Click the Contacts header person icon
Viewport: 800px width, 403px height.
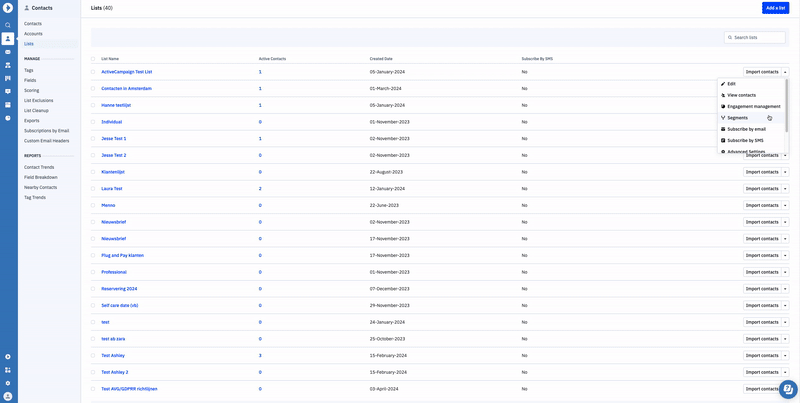point(27,8)
